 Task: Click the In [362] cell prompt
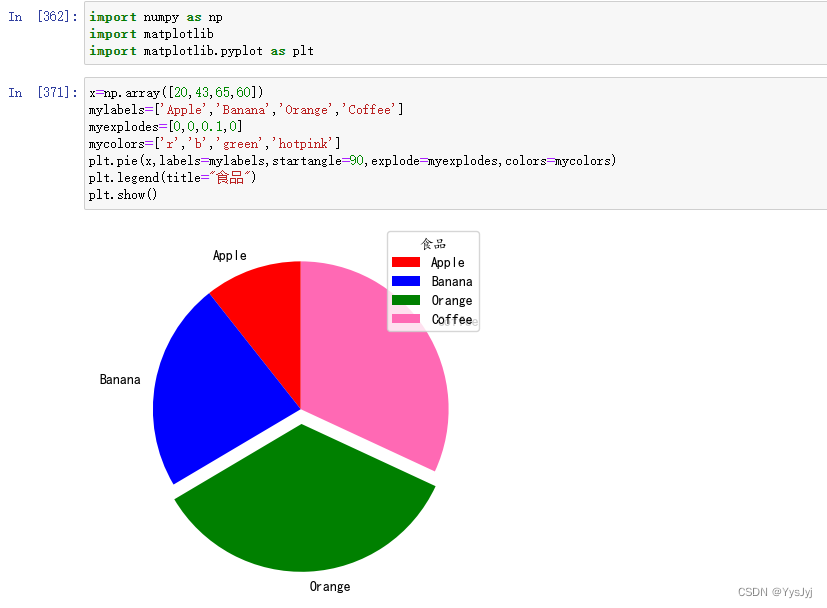[x=43, y=17]
